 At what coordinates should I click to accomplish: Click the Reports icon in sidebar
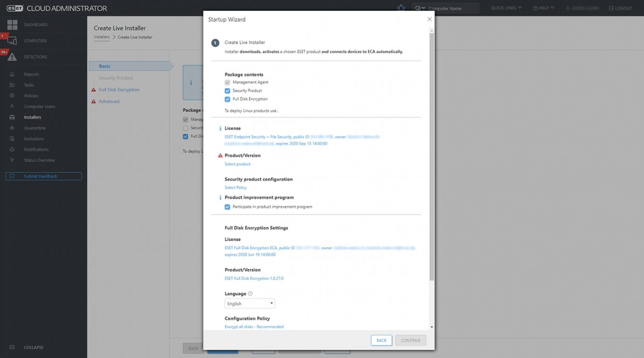12,74
